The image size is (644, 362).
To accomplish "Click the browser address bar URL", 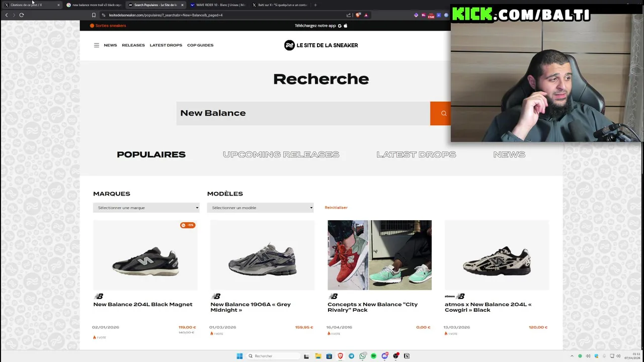I will 166,15.
